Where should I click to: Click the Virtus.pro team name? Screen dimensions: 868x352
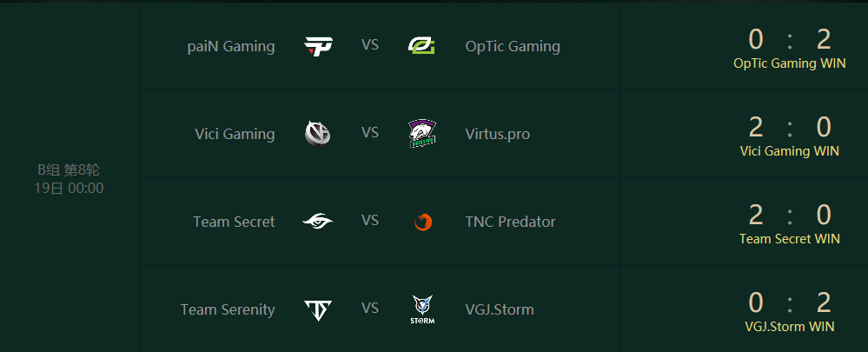click(498, 135)
